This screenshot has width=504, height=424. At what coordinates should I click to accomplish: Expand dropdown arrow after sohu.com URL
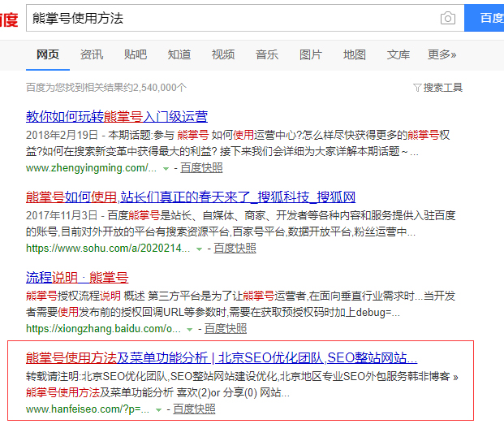tap(200, 249)
